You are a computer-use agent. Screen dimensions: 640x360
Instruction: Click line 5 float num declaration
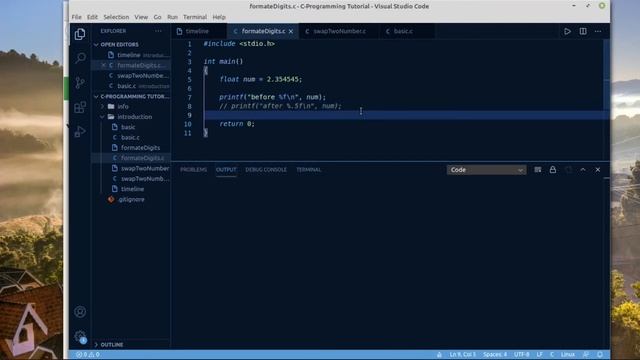260,80
